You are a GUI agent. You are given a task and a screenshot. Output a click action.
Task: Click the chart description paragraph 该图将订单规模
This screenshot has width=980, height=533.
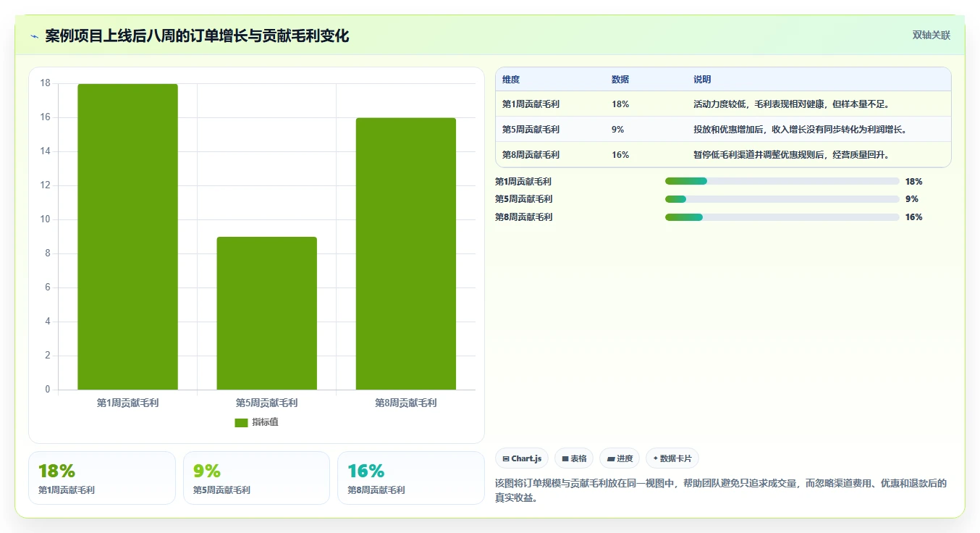721,490
